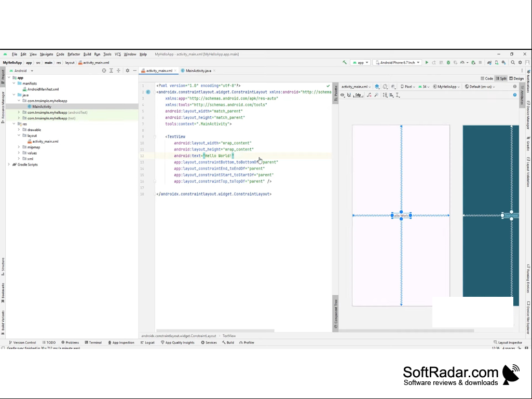
Task: Toggle night mode icon in design toolbar
Action: (x=393, y=87)
